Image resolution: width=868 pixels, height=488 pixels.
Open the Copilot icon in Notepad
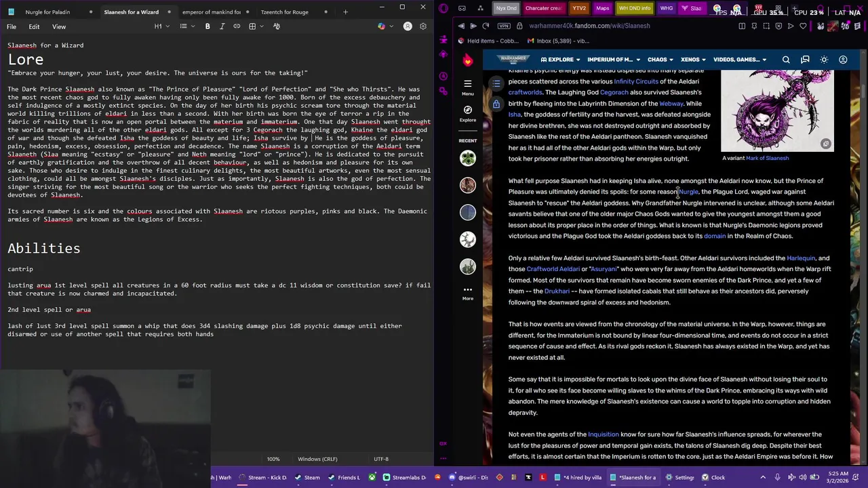pyautogui.click(x=381, y=26)
